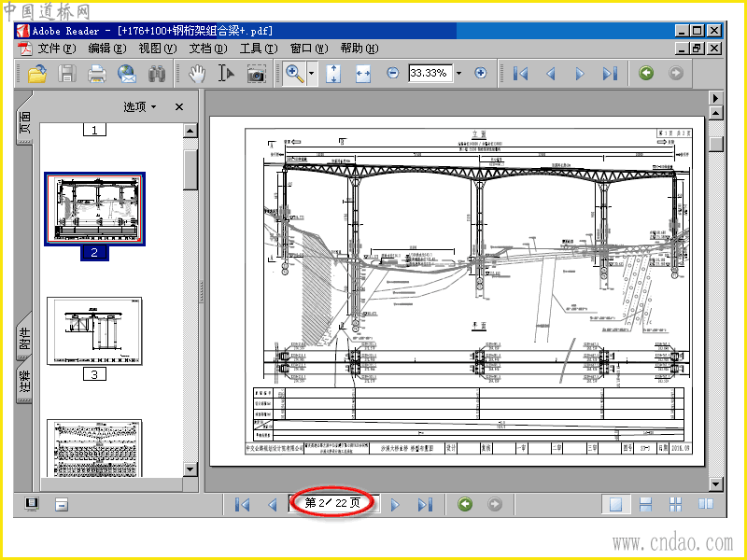The width and height of the screenshot is (747, 560).
Task: Switch to single page layout in status bar
Action: pos(614,505)
